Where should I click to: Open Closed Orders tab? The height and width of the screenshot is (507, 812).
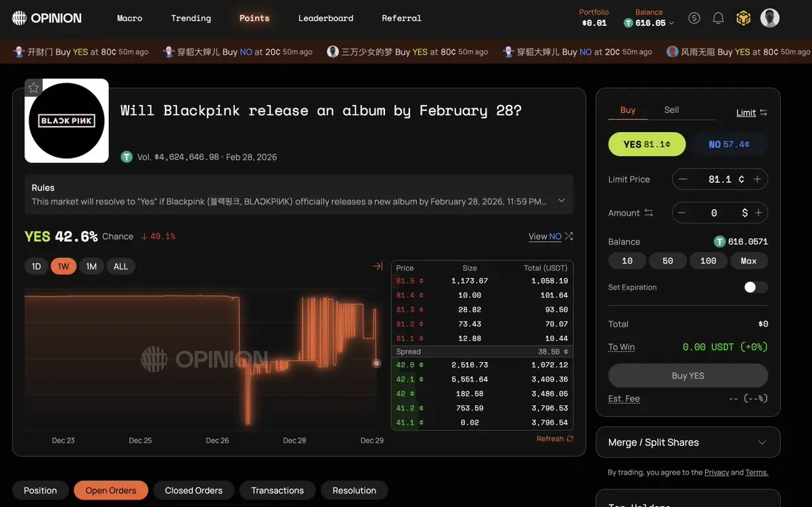click(x=194, y=490)
